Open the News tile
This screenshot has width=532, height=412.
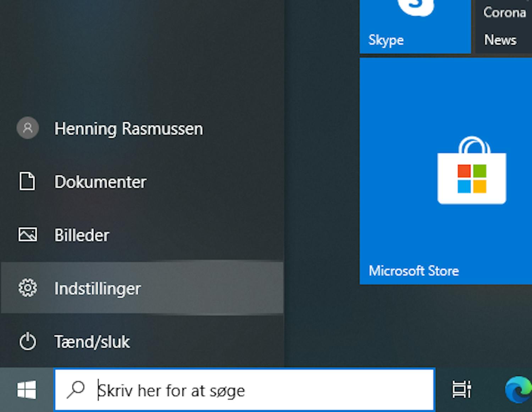click(501, 40)
